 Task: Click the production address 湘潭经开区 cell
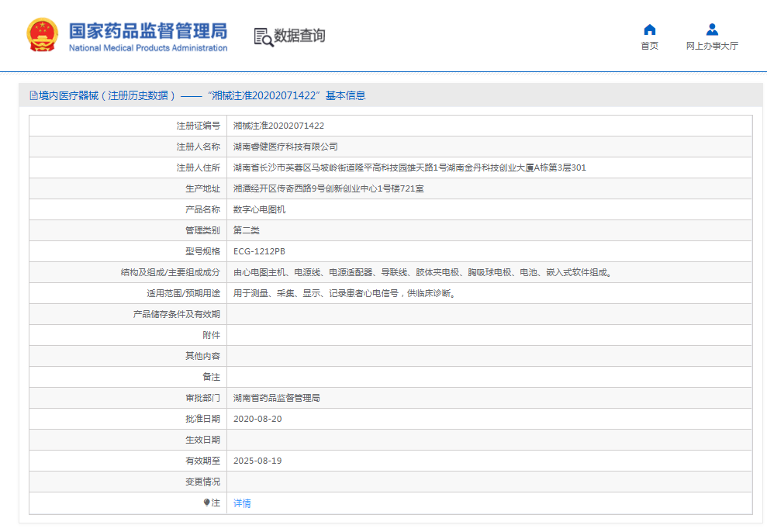coord(328,188)
